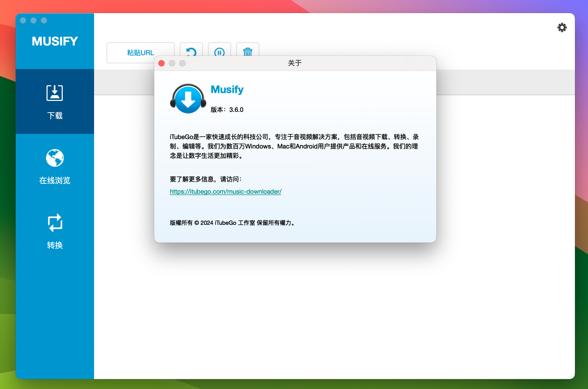Viewport: 588px width, 389px height.
Task: Click the Musify title in About dialog
Action: 227,90
